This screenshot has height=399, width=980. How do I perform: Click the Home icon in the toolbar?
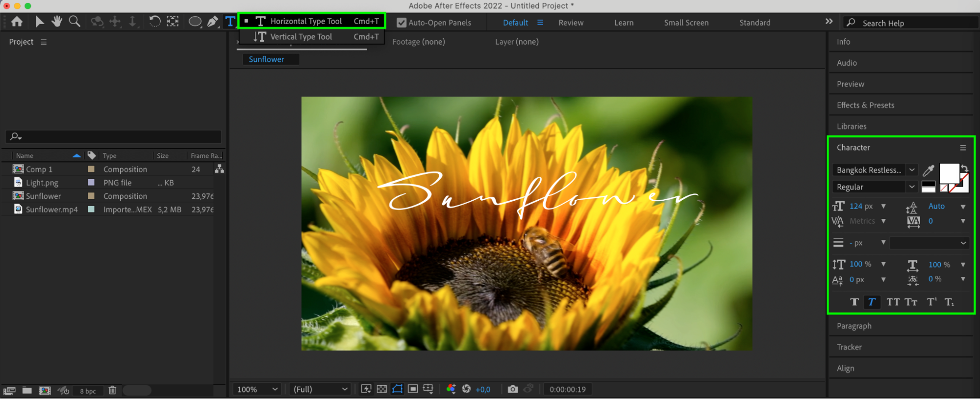coord(17,22)
